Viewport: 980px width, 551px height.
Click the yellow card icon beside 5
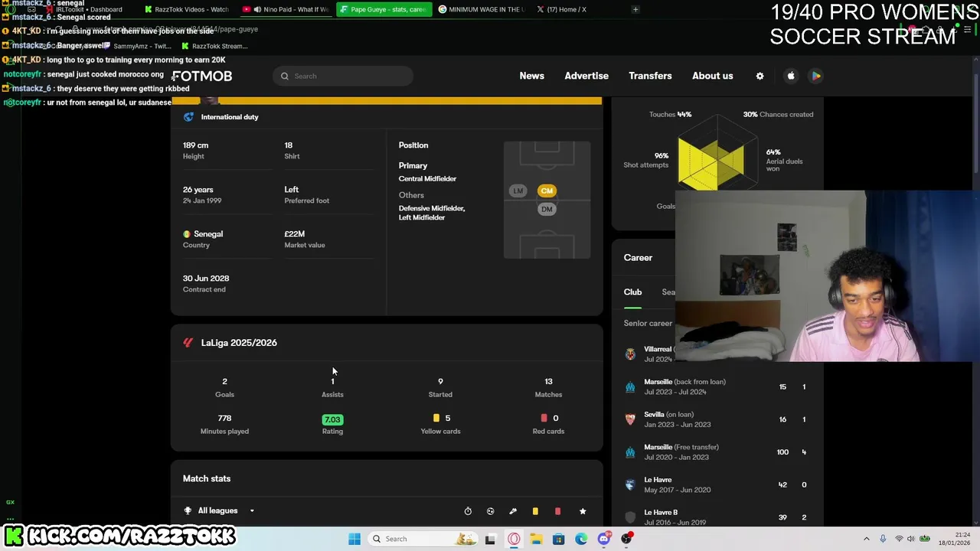[436, 418]
